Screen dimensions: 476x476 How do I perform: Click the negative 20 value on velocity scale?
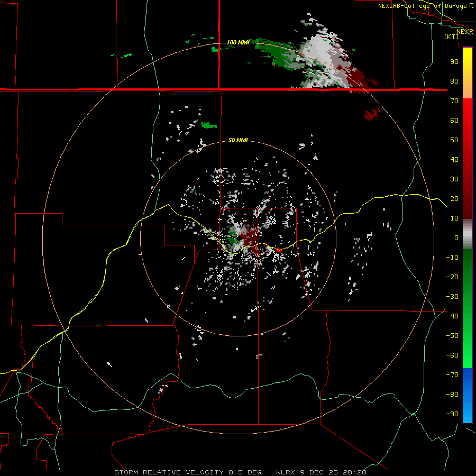click(x=452, y=277)
